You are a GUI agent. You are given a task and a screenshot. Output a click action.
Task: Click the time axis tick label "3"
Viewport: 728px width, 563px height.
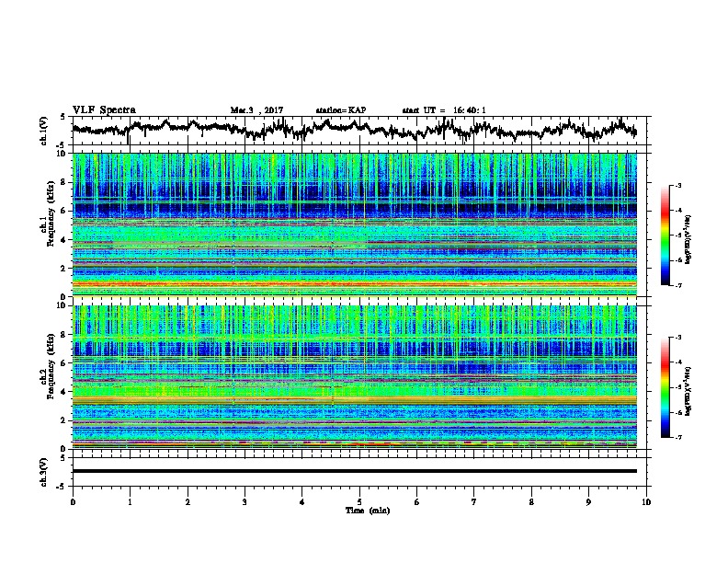245,501
